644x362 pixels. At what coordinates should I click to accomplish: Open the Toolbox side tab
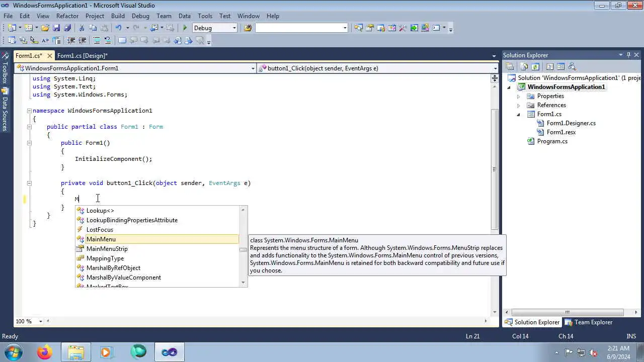coord(5,68)
